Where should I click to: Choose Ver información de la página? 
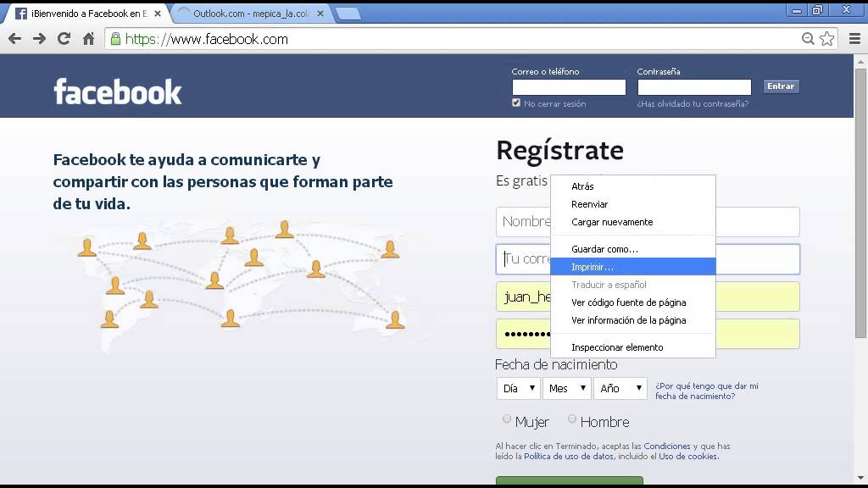pyautogui.click(x=632, y=319)
